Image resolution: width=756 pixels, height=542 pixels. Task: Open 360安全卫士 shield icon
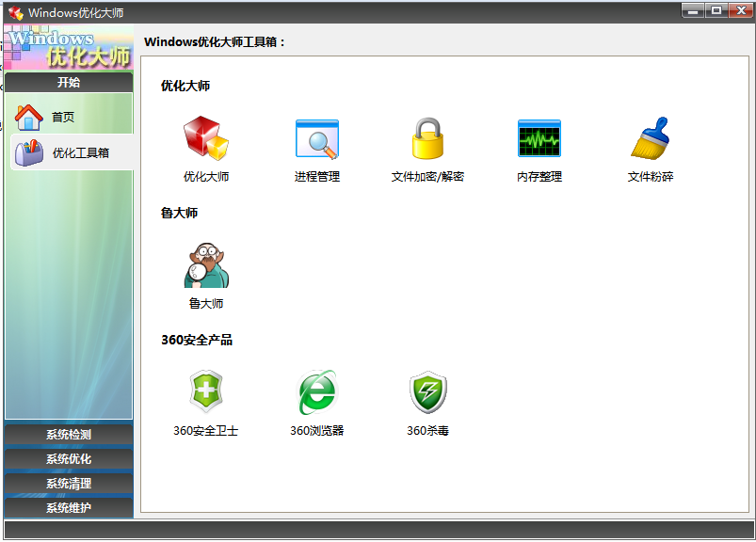[x=206, y=391]
